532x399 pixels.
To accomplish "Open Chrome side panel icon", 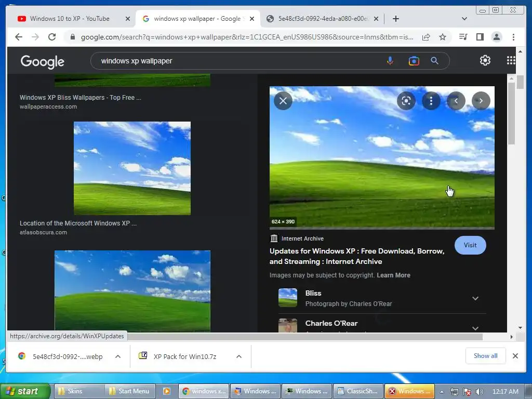I will pos(480,37).
